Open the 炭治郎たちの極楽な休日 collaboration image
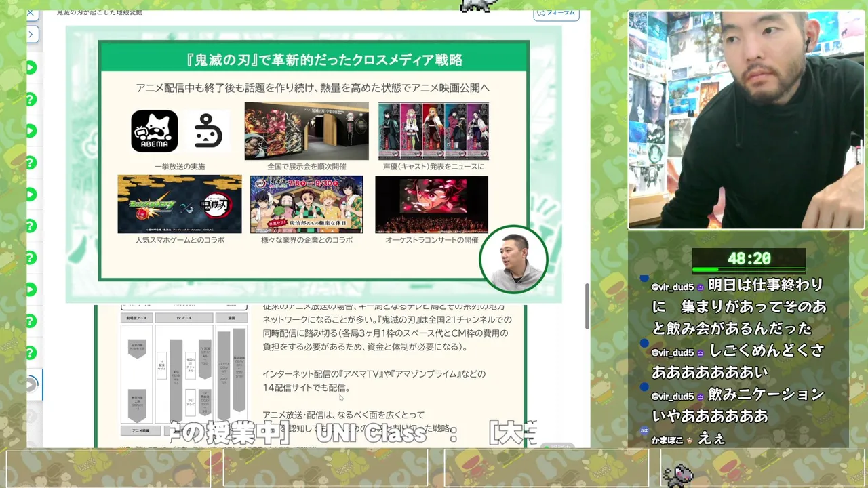Image resolution: width=868 pixels, height=488 pixels. pos(307,204)
